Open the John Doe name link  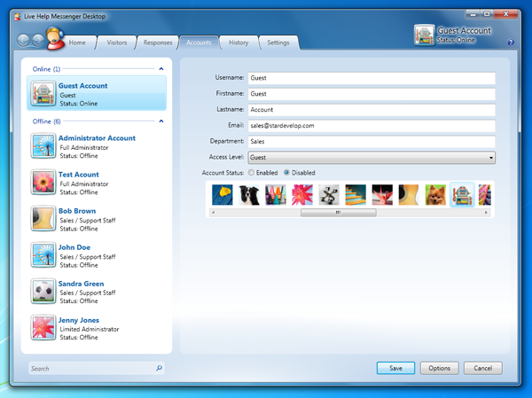tap(74, 247)
